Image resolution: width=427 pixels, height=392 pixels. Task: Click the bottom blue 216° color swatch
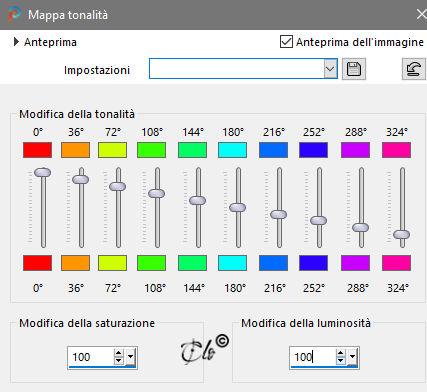click(273, 263)
